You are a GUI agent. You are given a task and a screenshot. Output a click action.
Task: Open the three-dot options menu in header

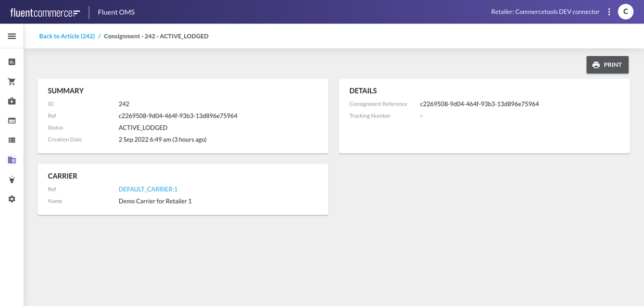(609, 12)
